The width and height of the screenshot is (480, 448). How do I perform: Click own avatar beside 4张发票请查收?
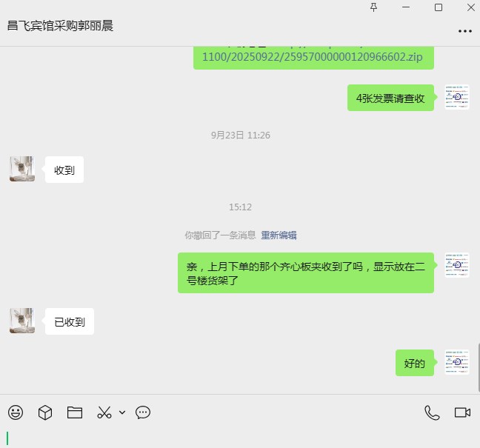coord(457,97)
